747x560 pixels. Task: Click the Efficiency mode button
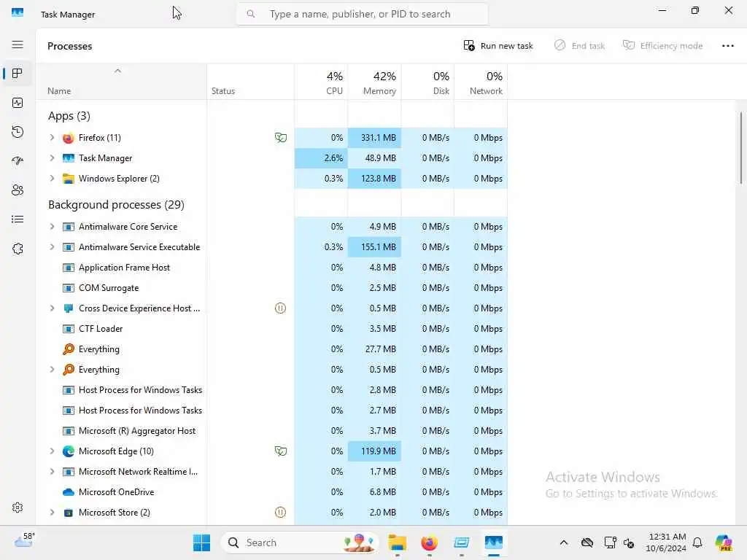click(x=662, y=46)
